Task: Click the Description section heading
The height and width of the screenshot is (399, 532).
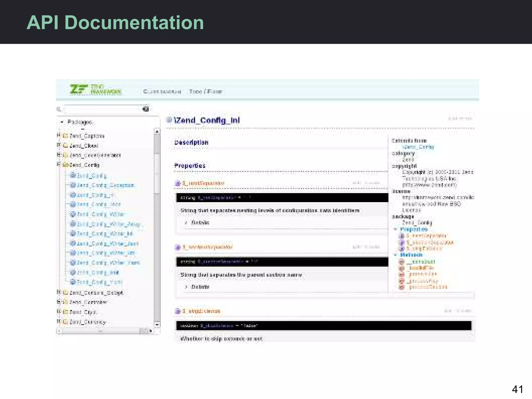Action: pos(191,142)
